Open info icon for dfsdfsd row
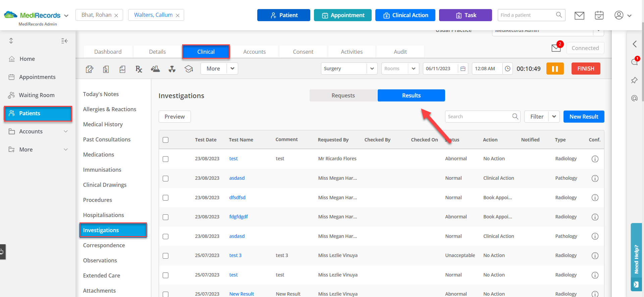Viewport: 644px width, 297px height. point(595,198)
